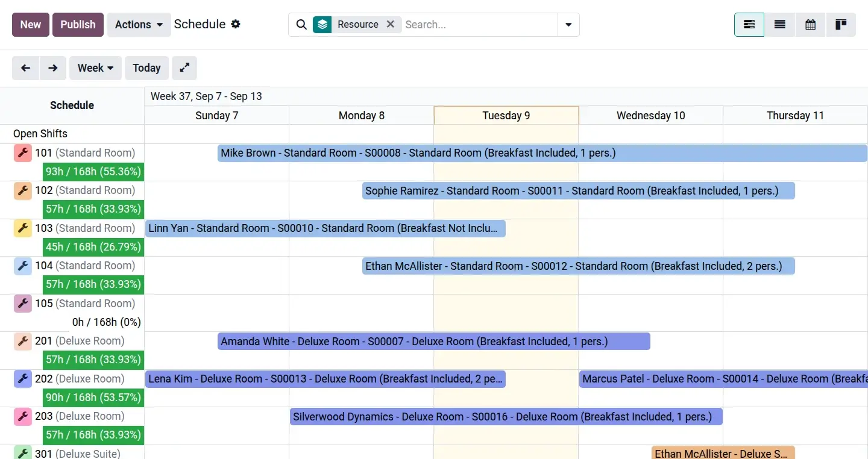Remove the Resource filter tag

click(x=391, y=24)
